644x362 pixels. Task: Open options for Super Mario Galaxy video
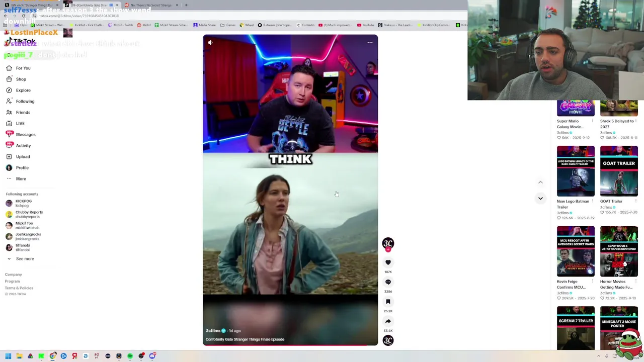592,121
